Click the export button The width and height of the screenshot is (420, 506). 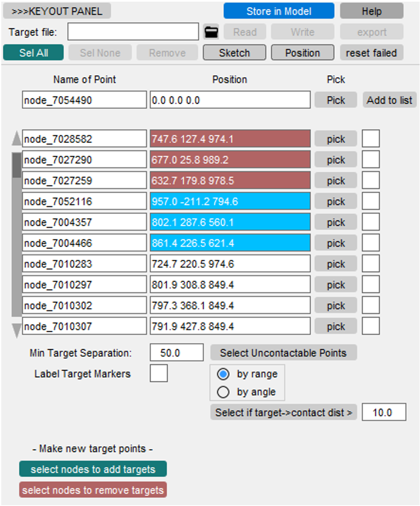click(x=371, y=32)
